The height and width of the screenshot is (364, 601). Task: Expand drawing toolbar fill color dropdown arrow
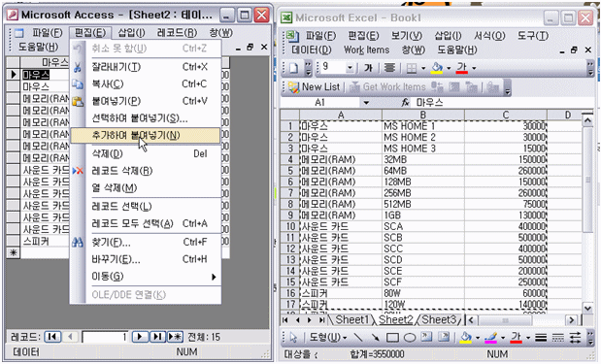coord(478,338)
